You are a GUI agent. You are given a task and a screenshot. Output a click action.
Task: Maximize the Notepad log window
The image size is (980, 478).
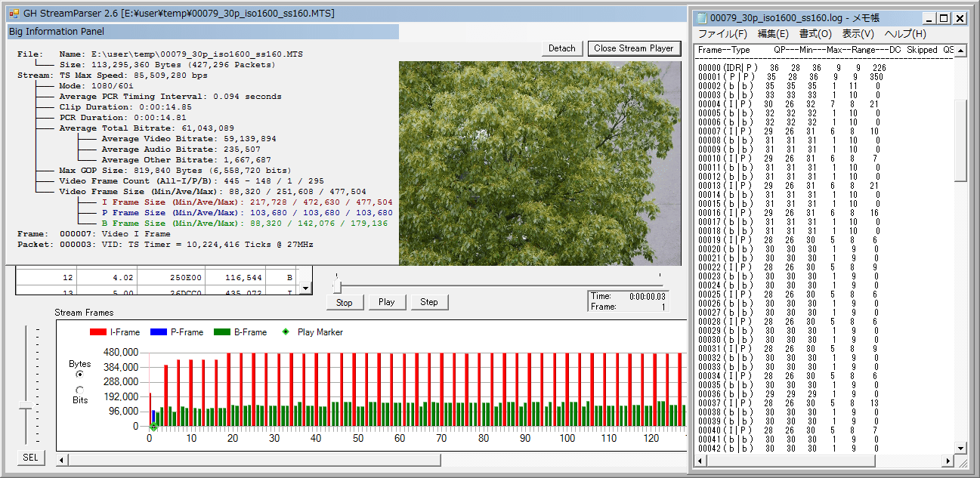[944, 18]
